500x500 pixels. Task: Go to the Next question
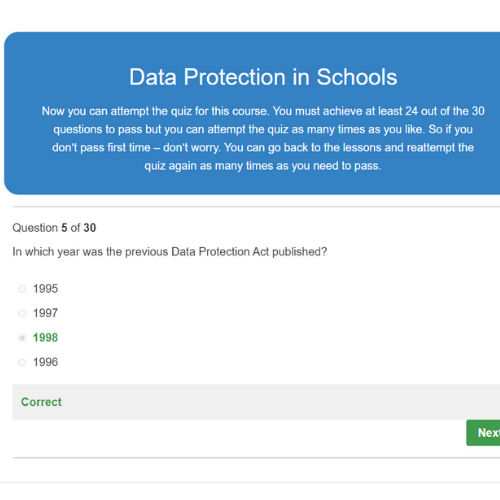pyautogui.click(x=483, y=433)
